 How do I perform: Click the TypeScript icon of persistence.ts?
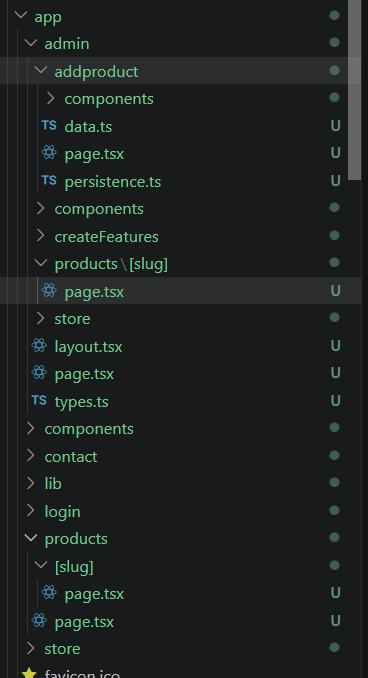click(x=49, y=180)
